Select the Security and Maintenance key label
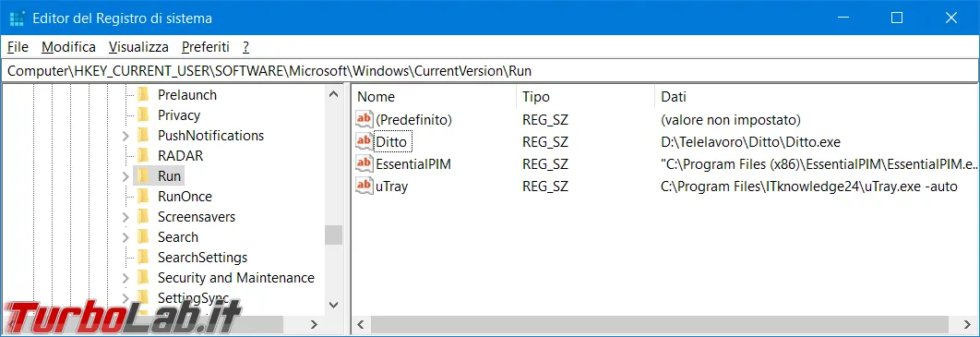This screenshot has width=980, height=337. (x=235, y=278)
